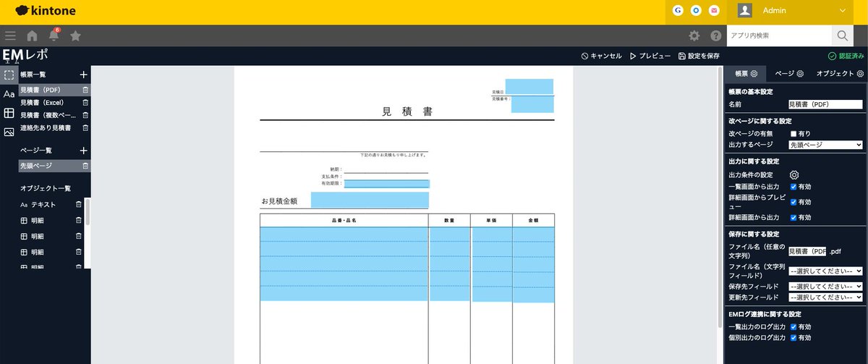Click the アプリ内検索 search box
This screenshot has height=364, width=868.
pos(779,35)
